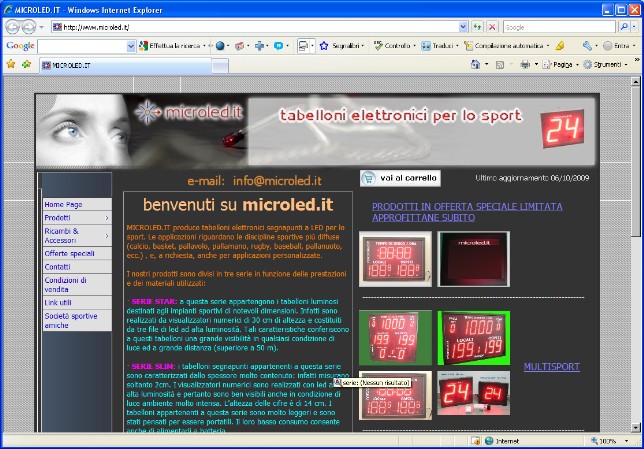Click Entra sign-in button in Google toolbar
Image resolution: width=644 pixels, height=449 pixels.
tap(617, 46)
